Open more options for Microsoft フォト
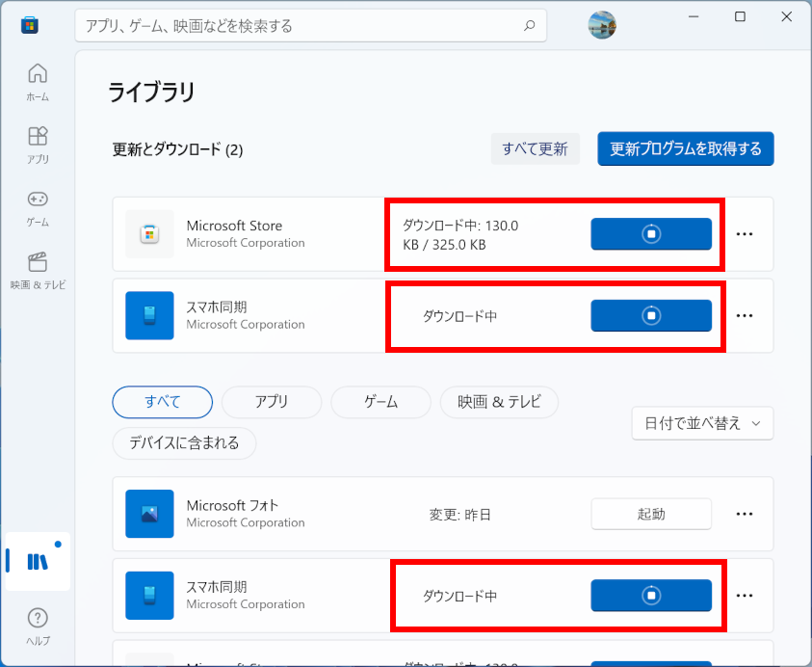This screenshot has width=812, height=667. [x=745, y=514]
